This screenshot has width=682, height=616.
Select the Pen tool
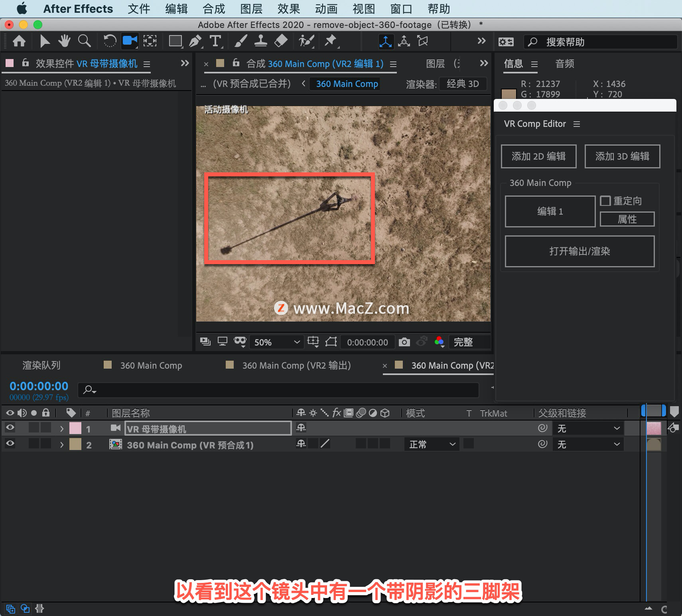coord(195,41)
